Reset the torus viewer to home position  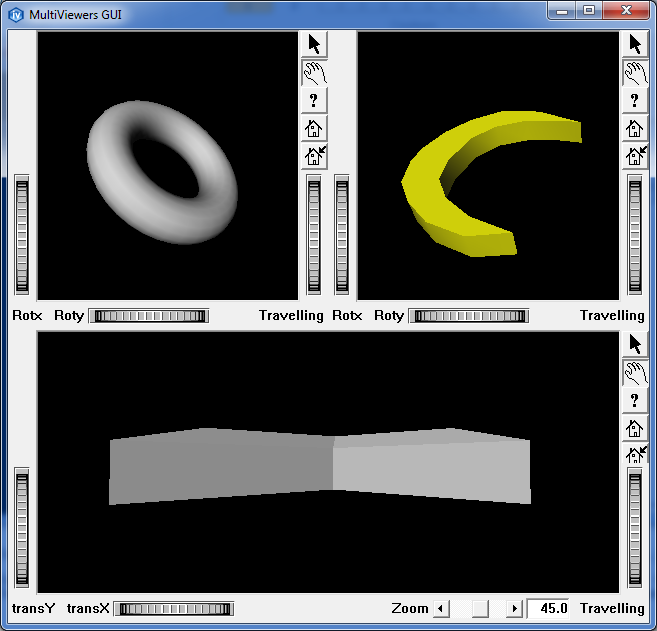pyautogui.click(x=314, y=129)
